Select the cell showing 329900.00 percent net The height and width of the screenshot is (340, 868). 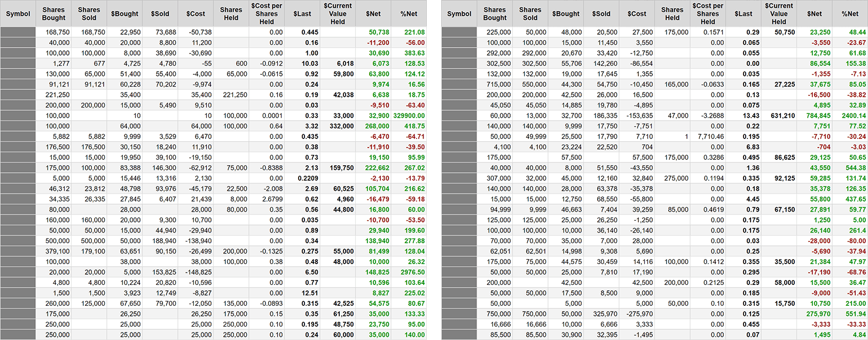pos(409,115)
